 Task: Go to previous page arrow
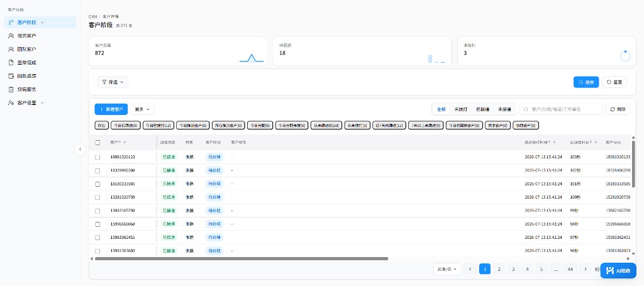pos(470,269)
